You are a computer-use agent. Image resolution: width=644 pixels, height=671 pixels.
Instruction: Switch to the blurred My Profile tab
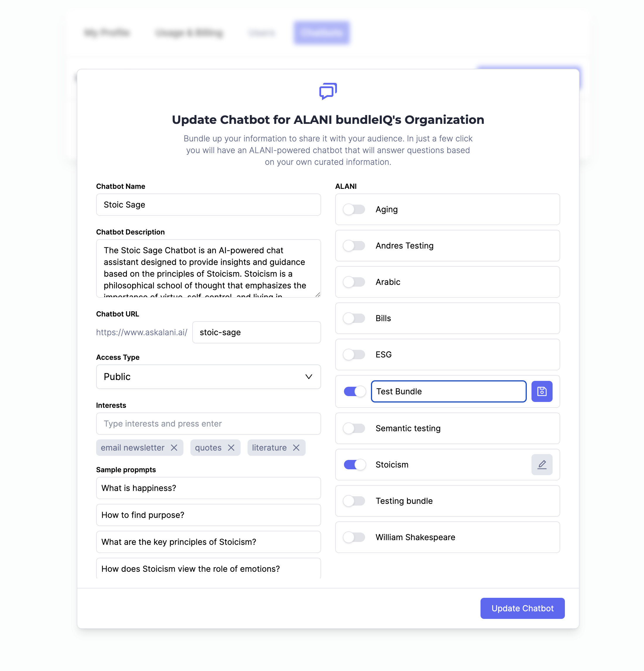point(107,33)
